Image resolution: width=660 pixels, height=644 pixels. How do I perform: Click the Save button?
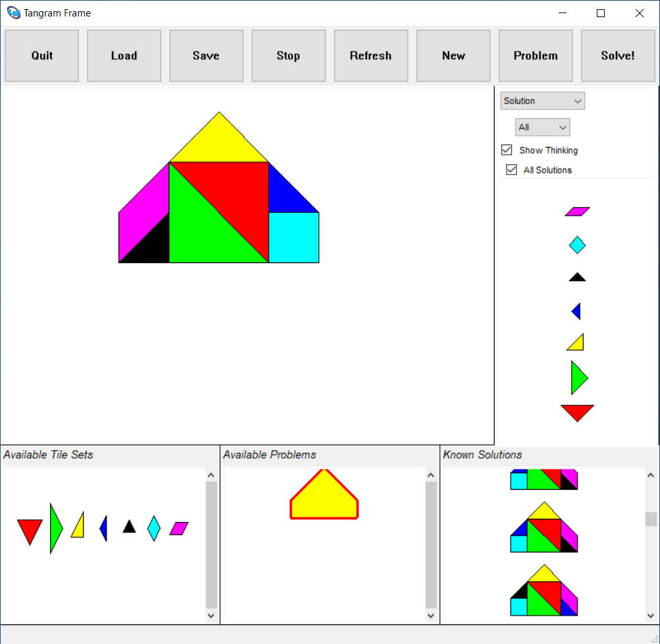pos(206,55)
